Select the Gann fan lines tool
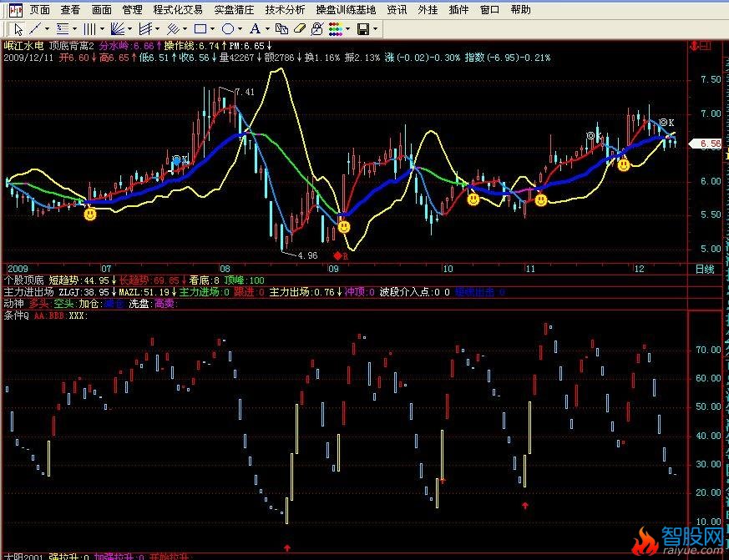The height and width of the screenshot is (560, 729). click(117, 29)
